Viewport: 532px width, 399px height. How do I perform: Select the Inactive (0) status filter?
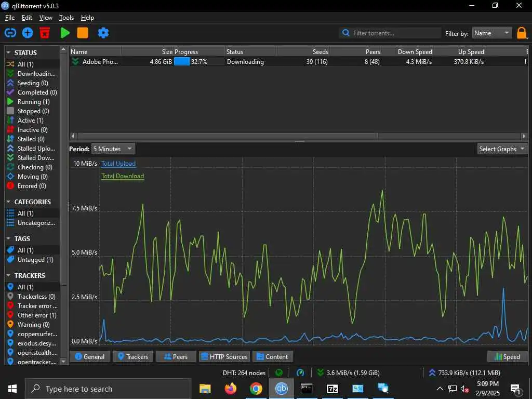pyautogui.click(x=33, y=129)
